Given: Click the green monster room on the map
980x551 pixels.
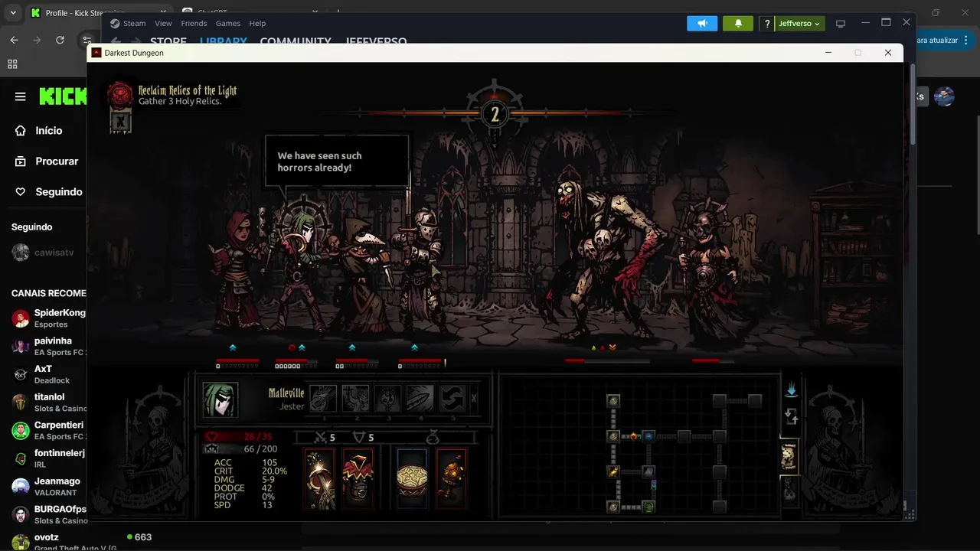Looking at the screenshot, I should point(648,507).
